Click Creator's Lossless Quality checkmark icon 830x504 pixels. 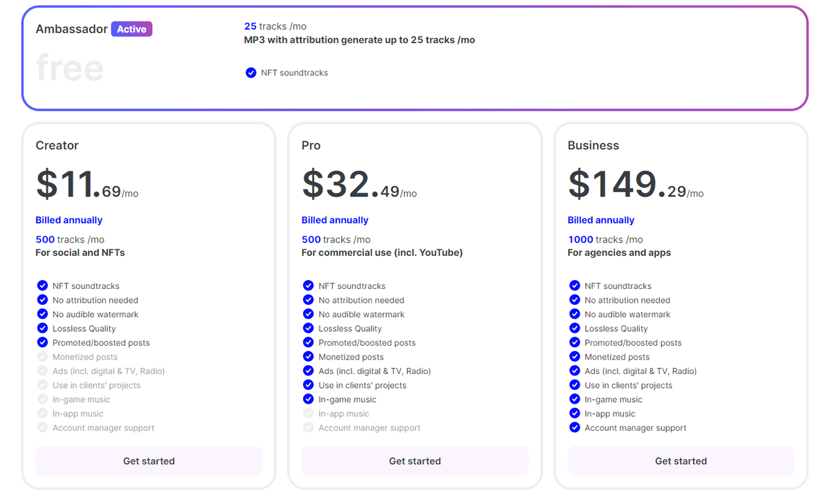pos(42,328)
